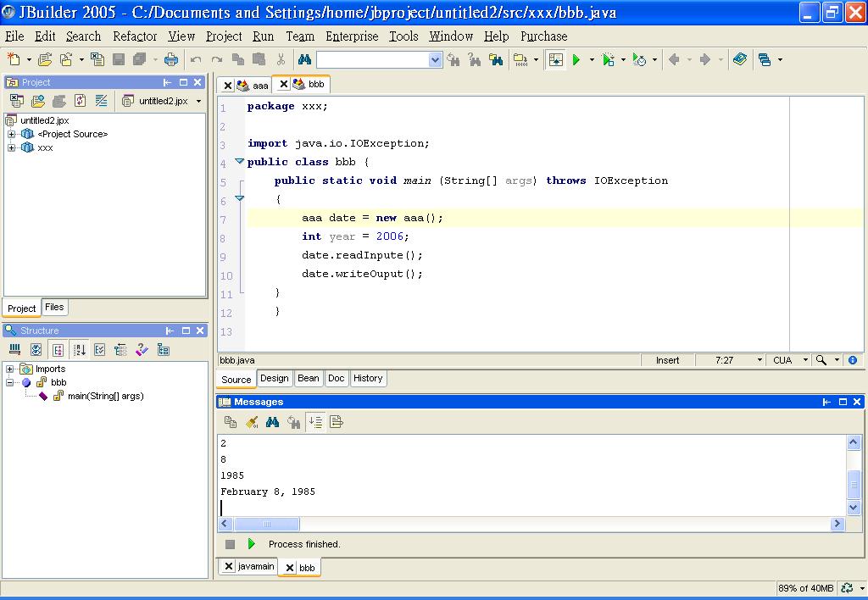Screen dimensions: 868x600
Task: Click the Save disk icon
Action: [119, 59]
